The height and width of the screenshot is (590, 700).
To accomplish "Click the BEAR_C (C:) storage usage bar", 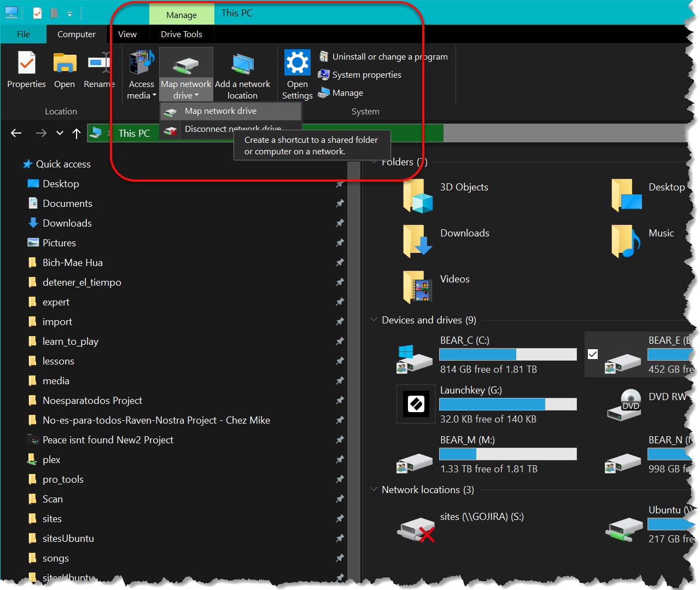I will tap(507, 354).
